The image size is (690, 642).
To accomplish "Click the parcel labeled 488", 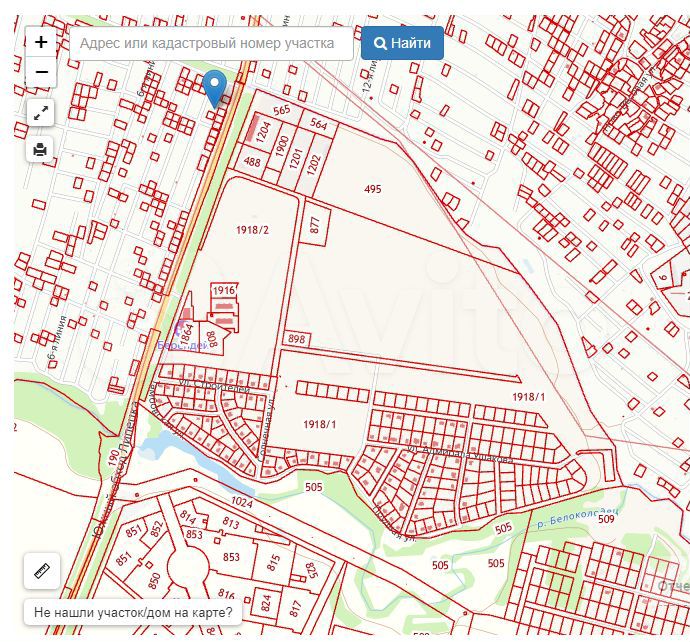I will 251,163.
